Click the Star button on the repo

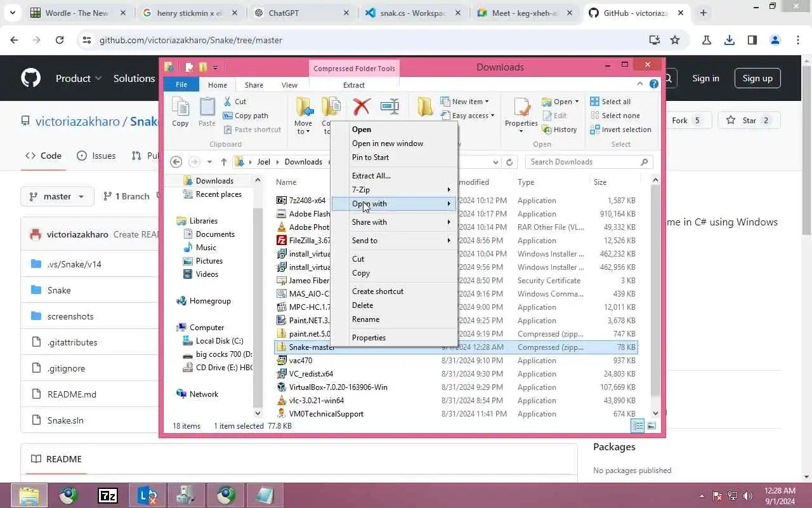(x=749, y=120)
